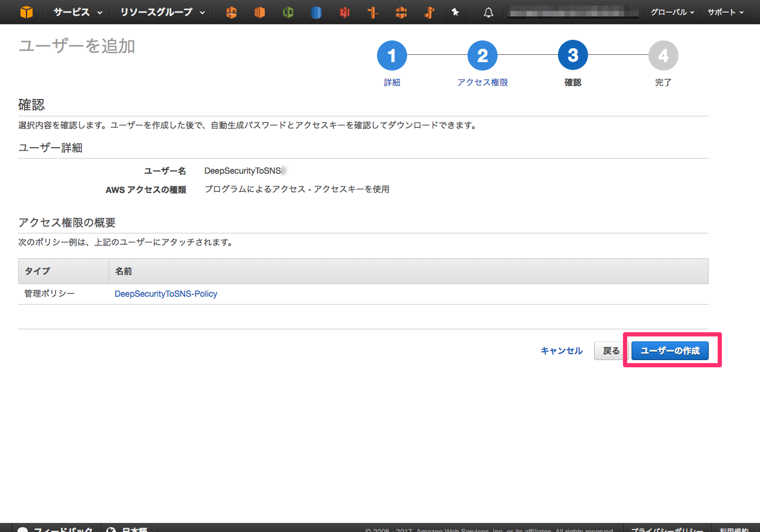This screenshot has height=532, width=760.
Task: Open the グローバル region selector
Action: 672,11
